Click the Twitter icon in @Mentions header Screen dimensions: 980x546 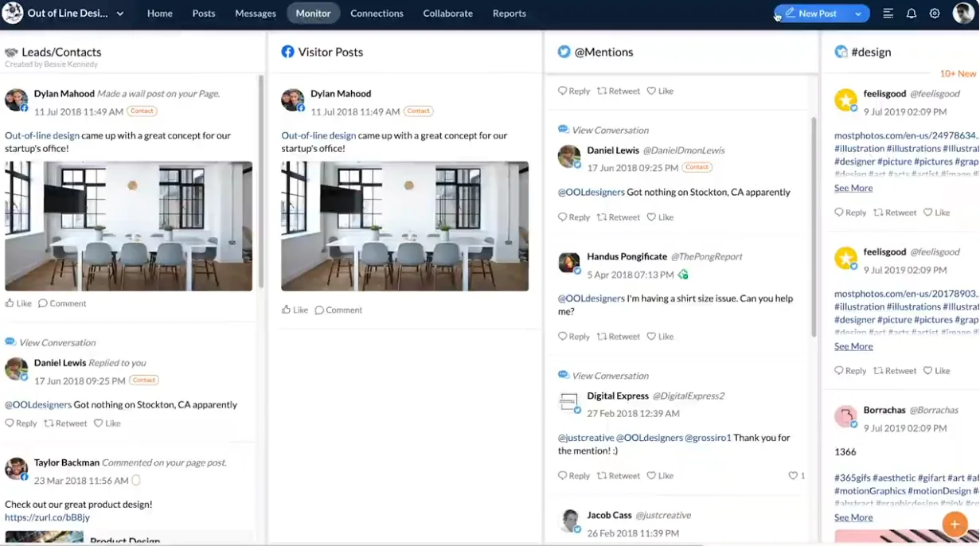(564, 52)
